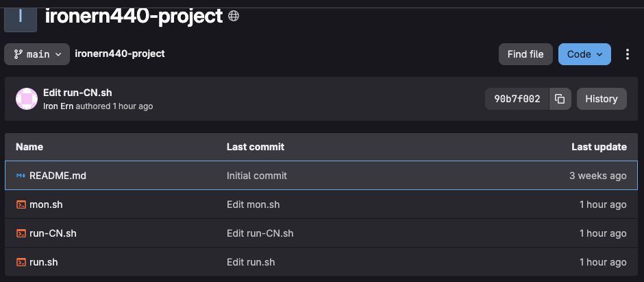Viewport: 644px width, 282px height.
Task: Open the "Edit run-CN.sh" latest commit title
Action: click(77, 93)
